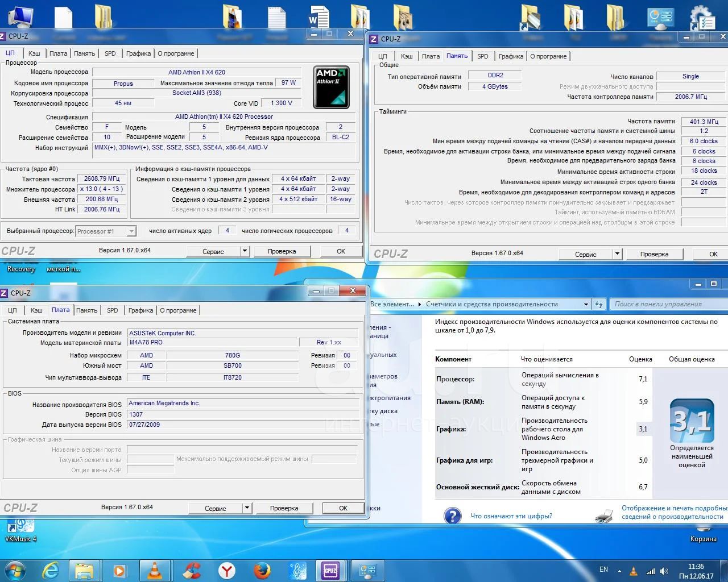Click multiplier value 'x 13.0 ( 4 - 13 )'

coord(101,189)
